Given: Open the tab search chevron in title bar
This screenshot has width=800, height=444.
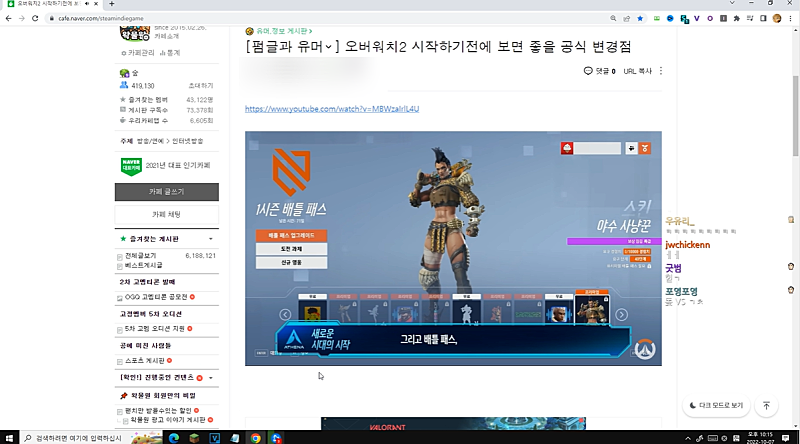Looking at the screenshot, I should 732,4.
